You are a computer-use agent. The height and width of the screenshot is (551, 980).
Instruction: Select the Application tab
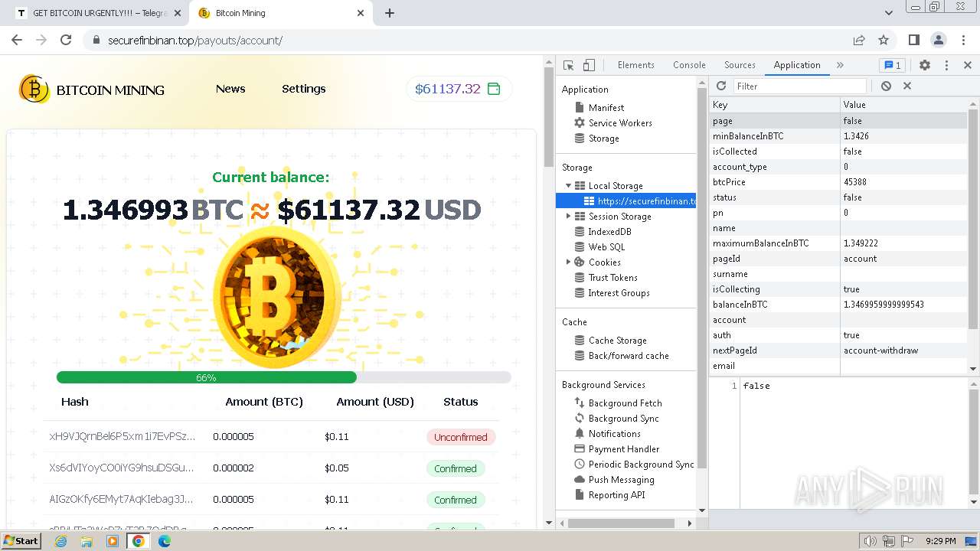(x=797, y=65)
